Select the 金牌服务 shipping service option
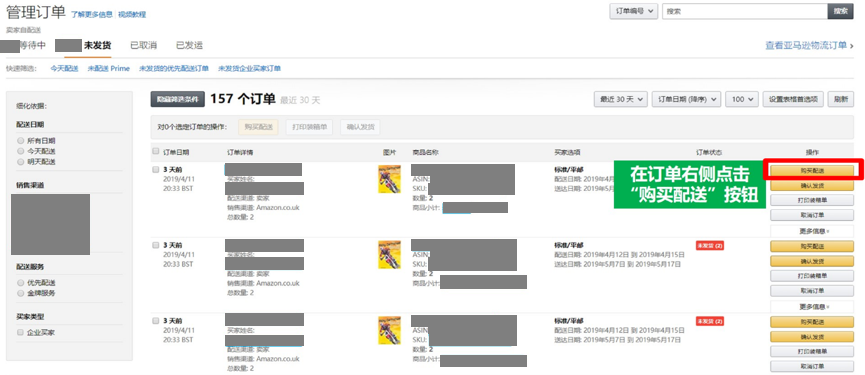865x375 pixels. pos(20,293)
